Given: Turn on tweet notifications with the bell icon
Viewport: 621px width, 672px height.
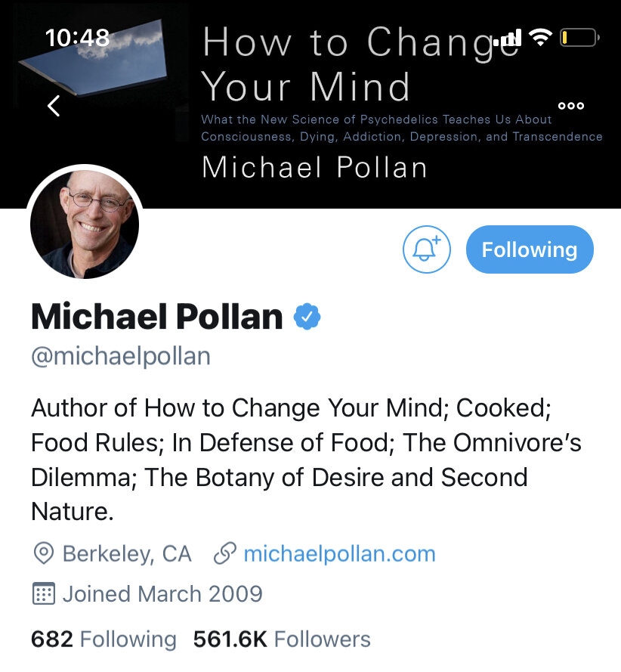Looking at the screenshot, I should (427, 249).
